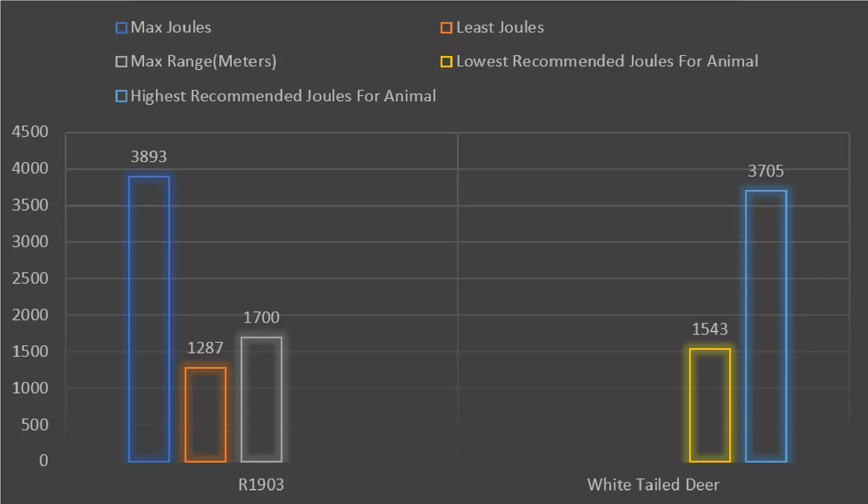868x504 pixels.
Task: Click the Least Joules legend swatch
Action: [x=446, y=28]
